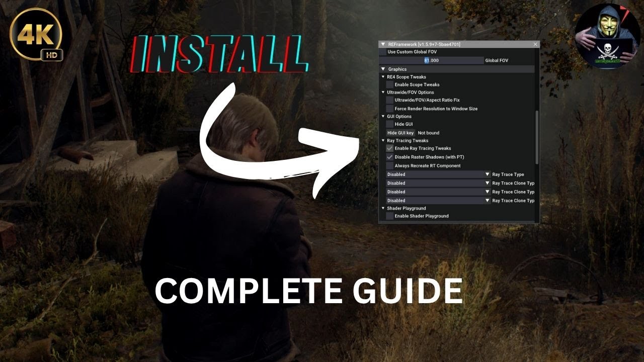The width and height of the screenshot is (644, 362).
Task: Open the first Ray Trace Clone Type dropdown
Action: click(x=438, y=183)
